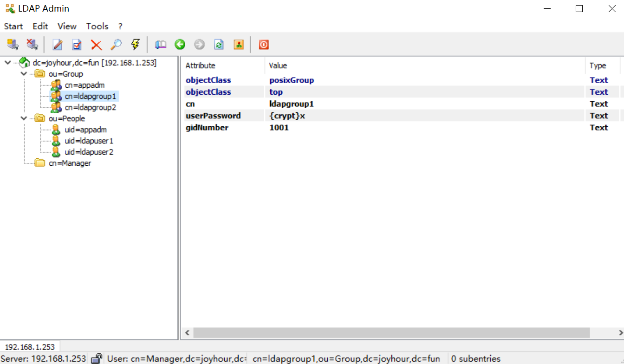
Task: Click the Connect to server toolbar icon
Action: pyautogui.click(x=13, y=45)
